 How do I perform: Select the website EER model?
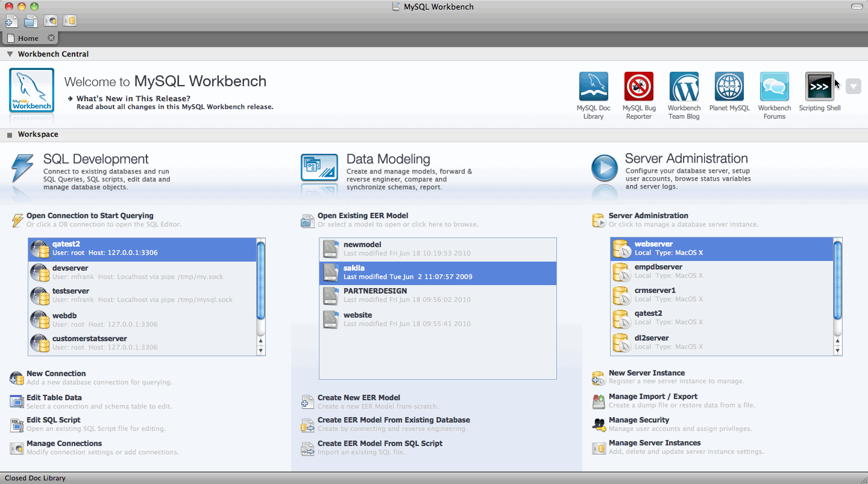438,319
